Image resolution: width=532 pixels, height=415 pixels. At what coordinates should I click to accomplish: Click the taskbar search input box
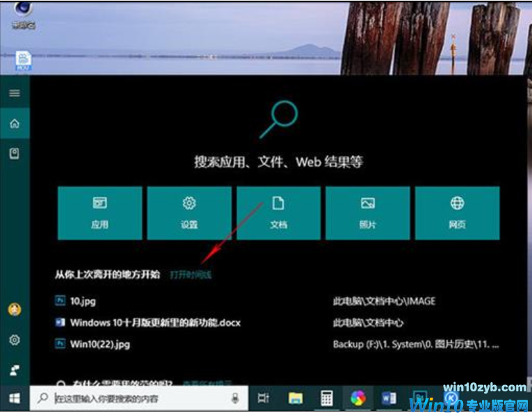pos(139,398)
